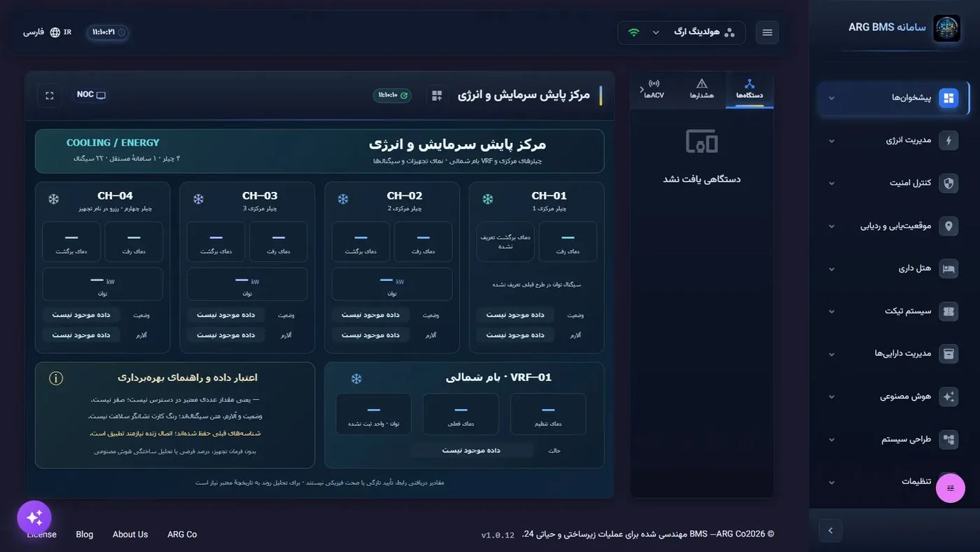Open the پیشخوان‌ها dashboards icon in sidebar
Image resolution: width=980 pixels, height=552 pixels.
pos(948,97)
